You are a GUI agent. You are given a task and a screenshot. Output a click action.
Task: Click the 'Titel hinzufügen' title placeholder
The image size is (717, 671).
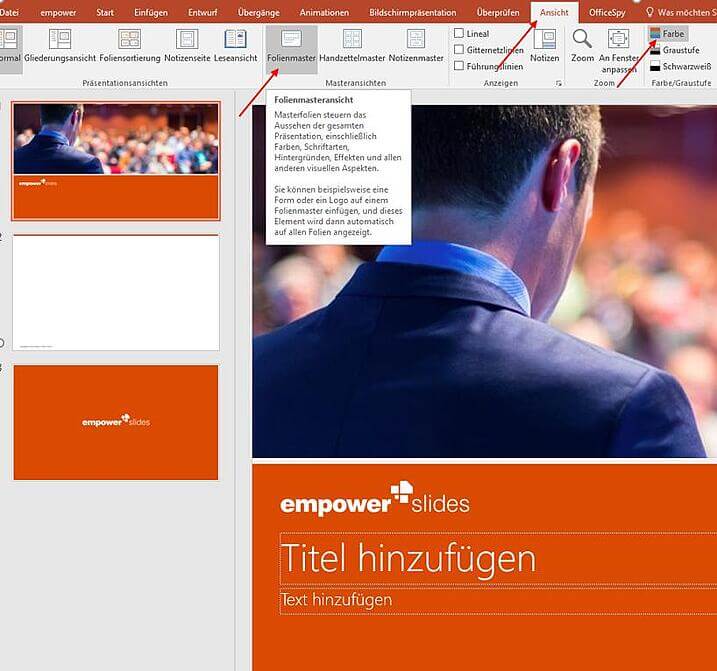[408, 558]
